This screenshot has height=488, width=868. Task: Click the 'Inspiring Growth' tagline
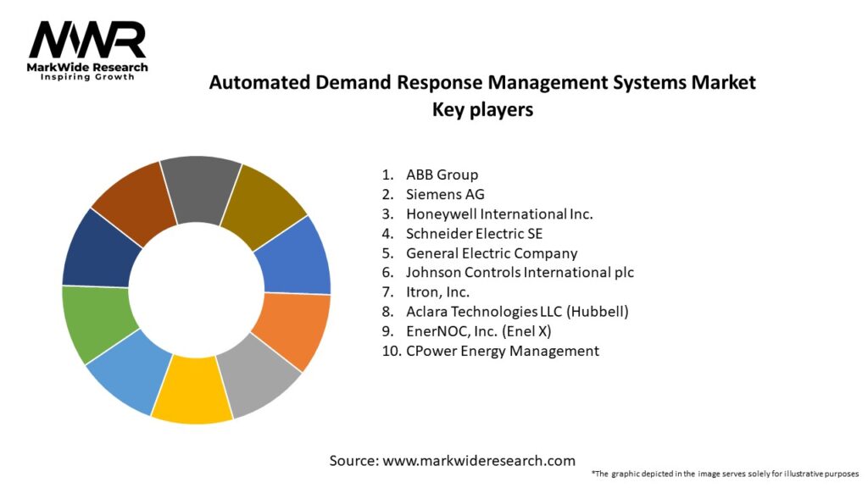tap(87, 77)
